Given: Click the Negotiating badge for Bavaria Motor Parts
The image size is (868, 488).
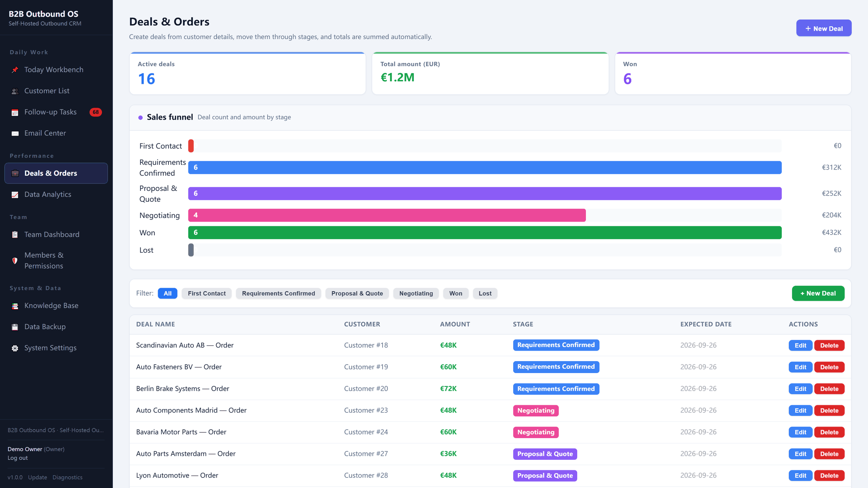Looking at the screenshot, I should (x=536, y=432).
